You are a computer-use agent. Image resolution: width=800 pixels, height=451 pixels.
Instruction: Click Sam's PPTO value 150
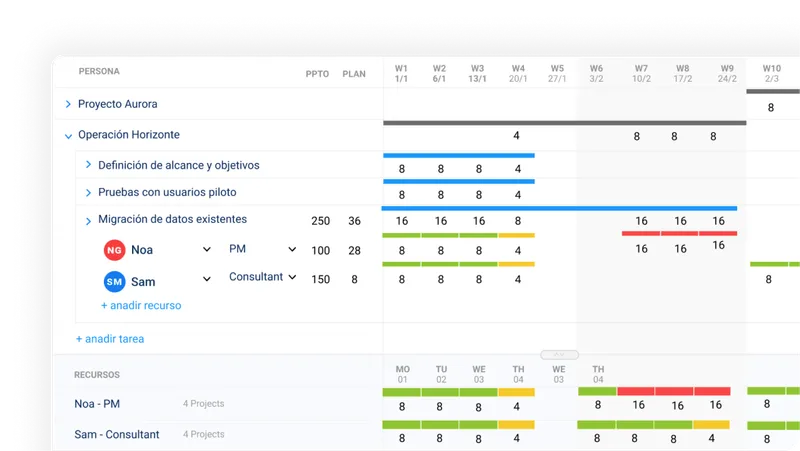pyautogui.click(x=321, y=279)
